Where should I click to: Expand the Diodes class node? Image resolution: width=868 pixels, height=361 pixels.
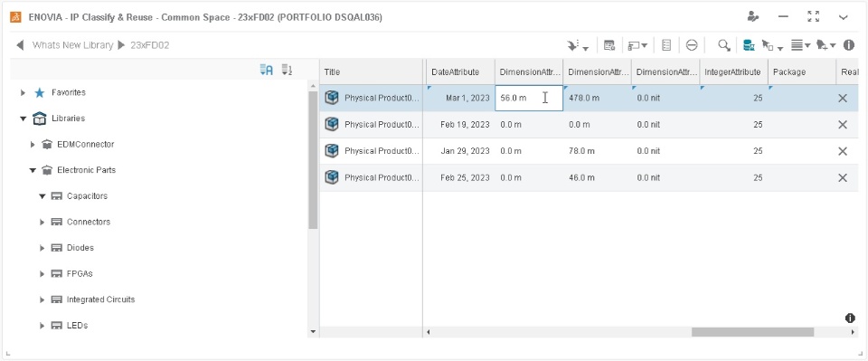click(42, 248)
